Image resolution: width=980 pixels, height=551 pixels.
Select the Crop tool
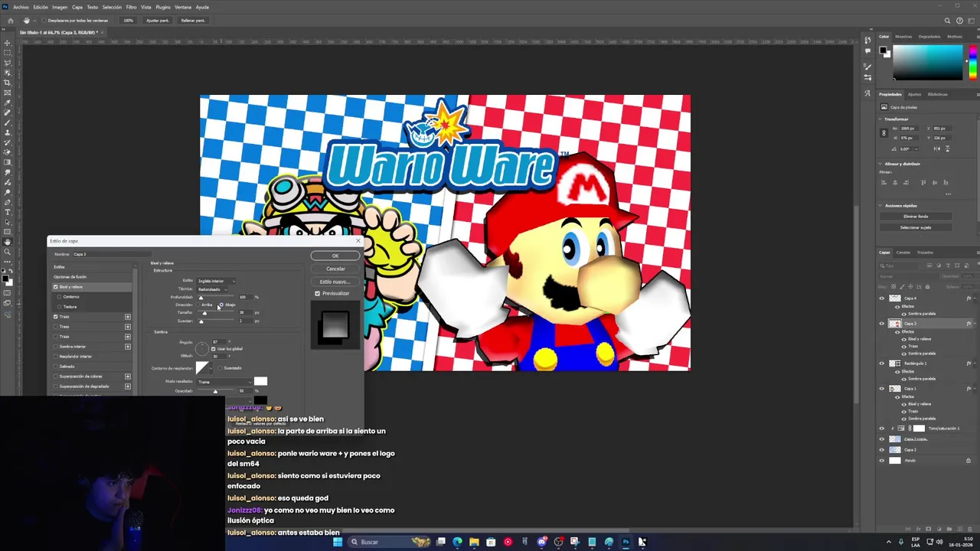click(x=8, y=83)
